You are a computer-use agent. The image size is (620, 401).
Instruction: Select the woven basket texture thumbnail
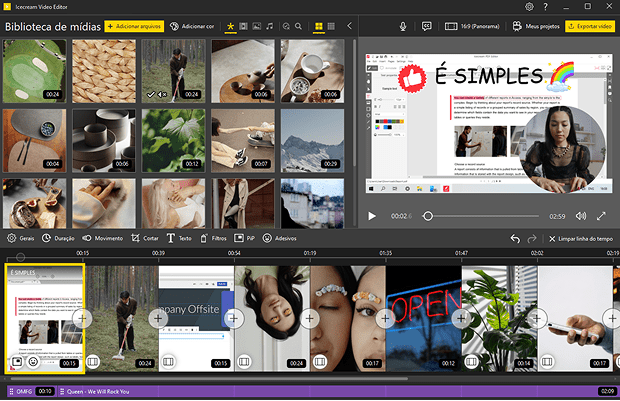click(x=104, y=71)
